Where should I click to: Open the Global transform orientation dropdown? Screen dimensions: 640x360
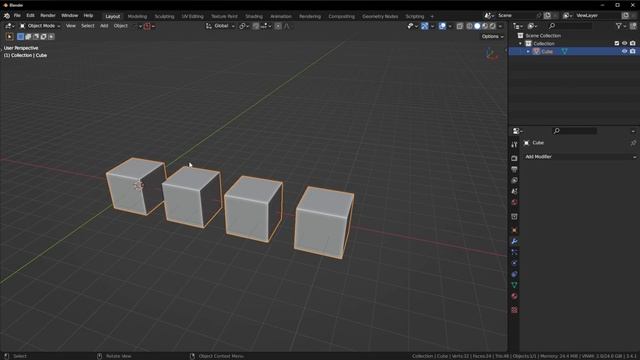pyautogui.click(x=220, y=26)
